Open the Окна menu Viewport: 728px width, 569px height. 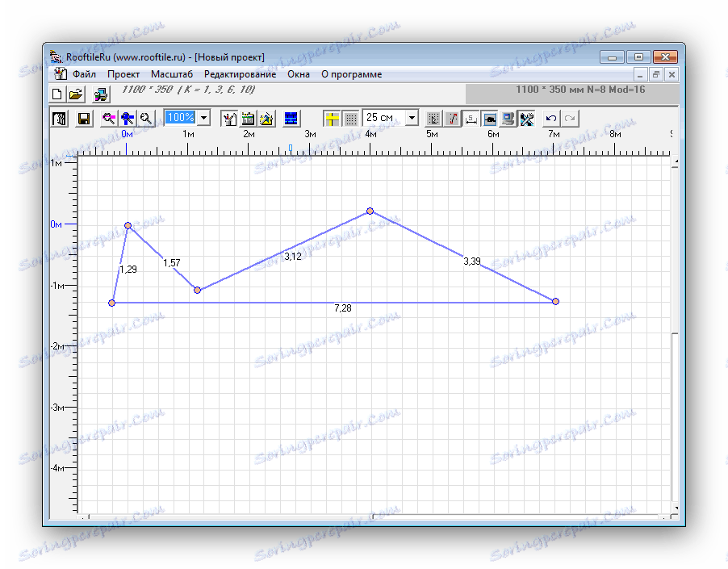[299, 74]
